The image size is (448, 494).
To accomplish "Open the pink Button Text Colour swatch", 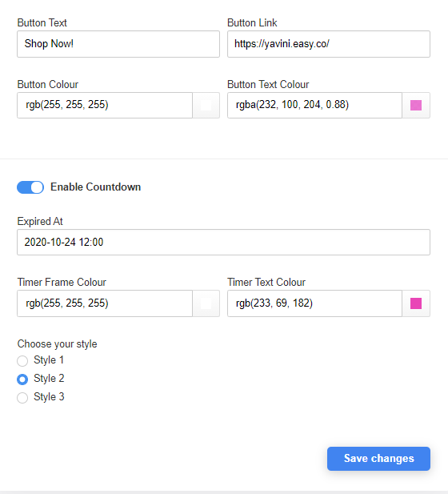I will coord(416,105).
